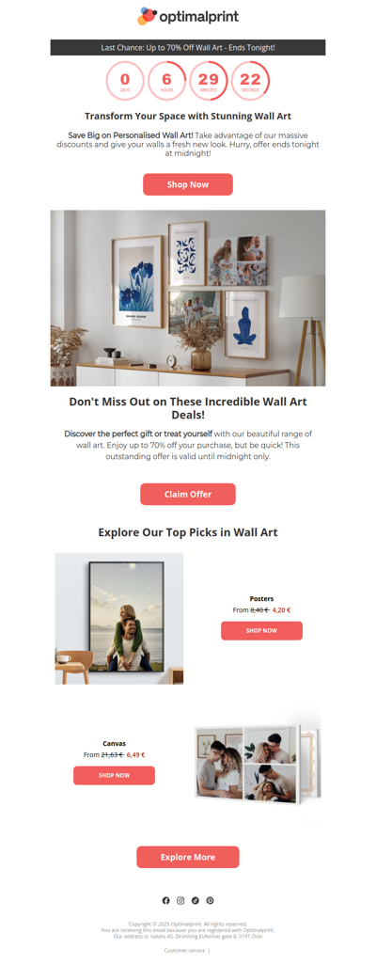Open the Instagram social icon
The width and height of the screenshot is (376, 980).
180,901
